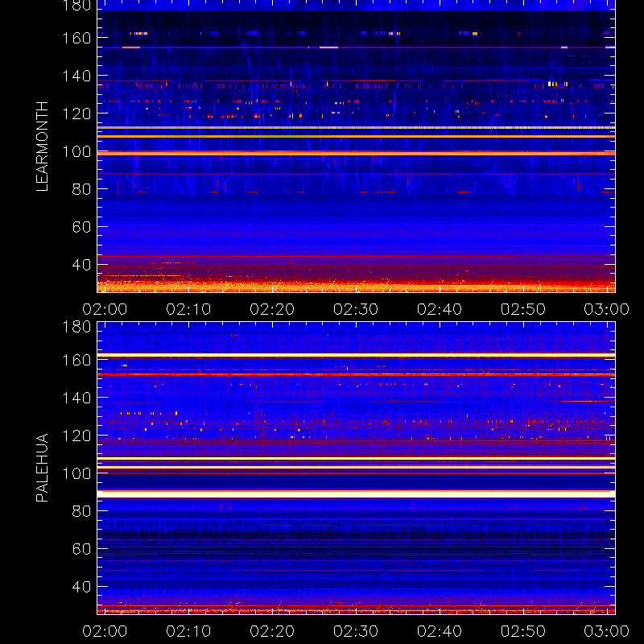Screen dimensions: 644x644
Task: Click the 100 frequency tick on Palehua axis
Action: (76, 473)
